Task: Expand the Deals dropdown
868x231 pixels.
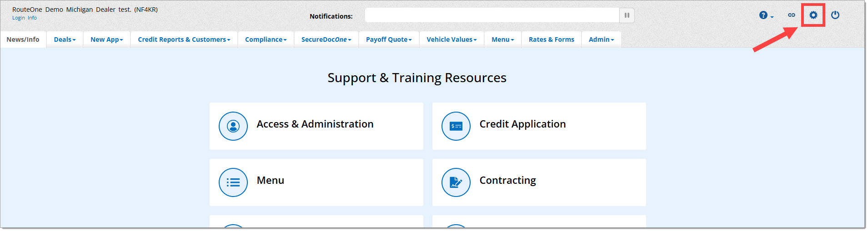Action: (x=65, y=39)
